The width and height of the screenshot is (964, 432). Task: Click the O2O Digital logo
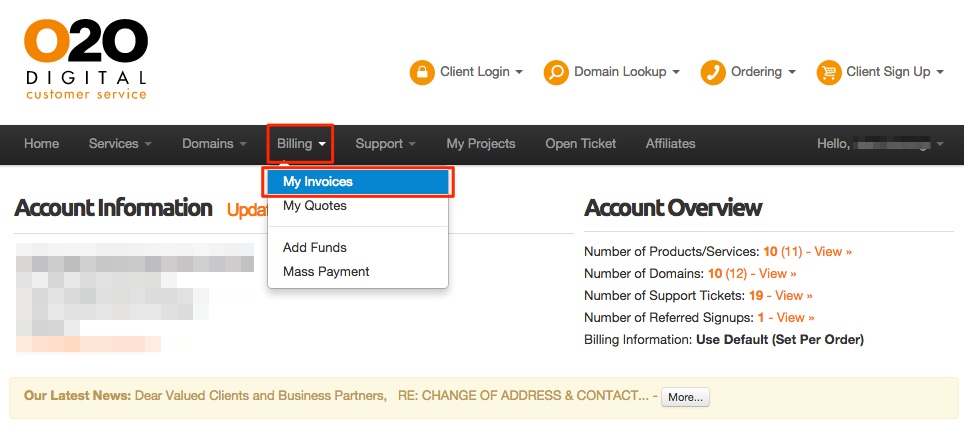click(86, 59)
